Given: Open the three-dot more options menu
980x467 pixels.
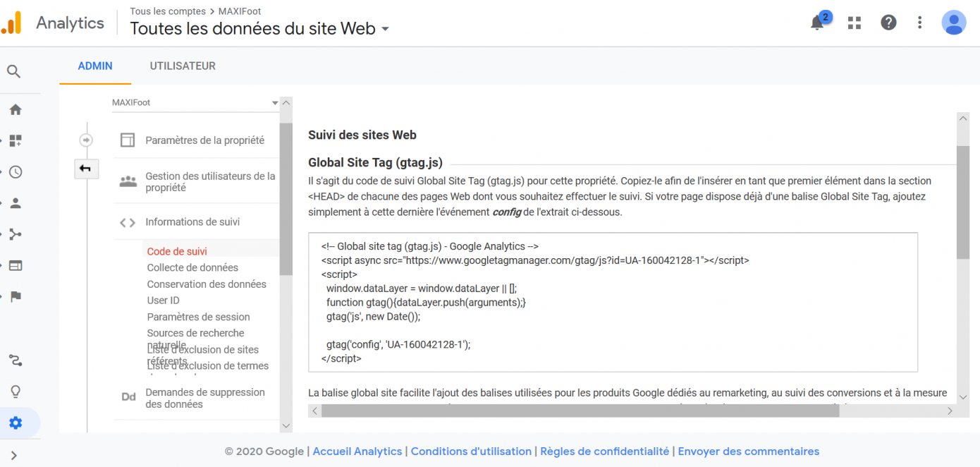Looking at the screenshot, I should pyautogui.click(x=919, y=23).
